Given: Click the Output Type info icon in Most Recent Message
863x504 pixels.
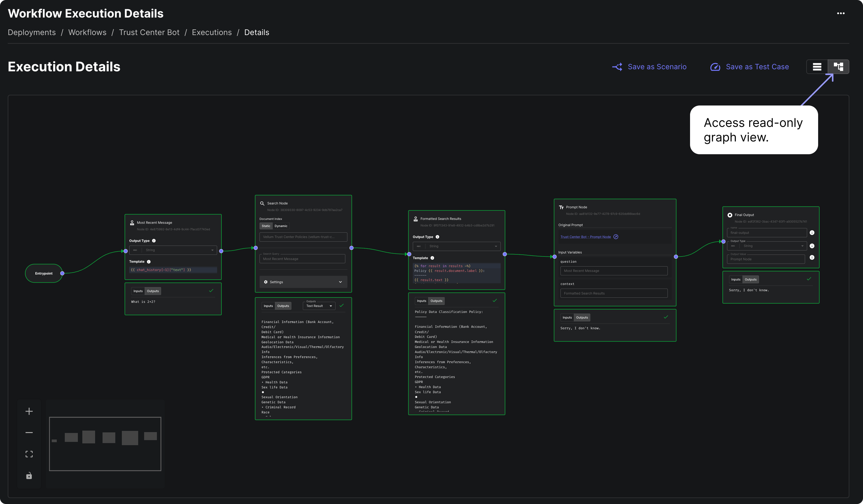Looking at the screenshot, I should pyautogui.click(x=154, y=241).
